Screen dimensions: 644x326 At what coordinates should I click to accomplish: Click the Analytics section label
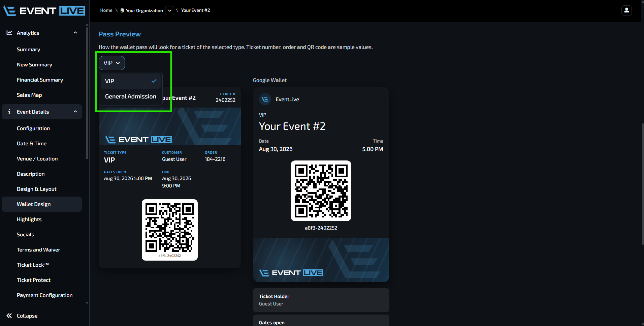point(28,33)
